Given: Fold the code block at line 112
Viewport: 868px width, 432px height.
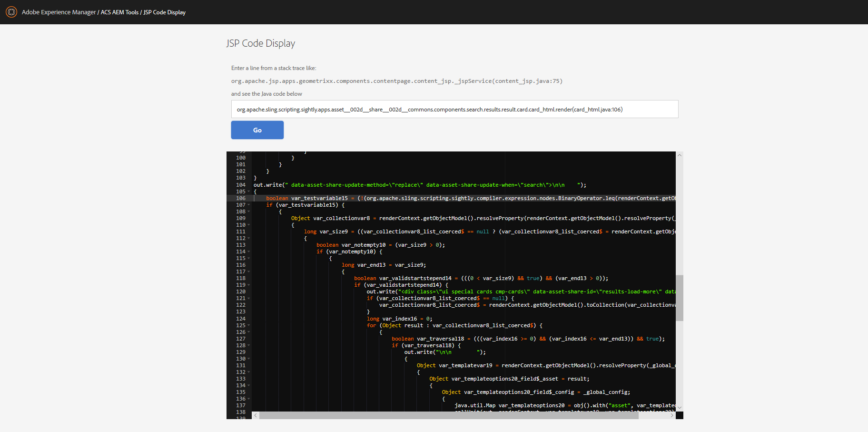Looking at the screenshot, I should tap(248, 238).
